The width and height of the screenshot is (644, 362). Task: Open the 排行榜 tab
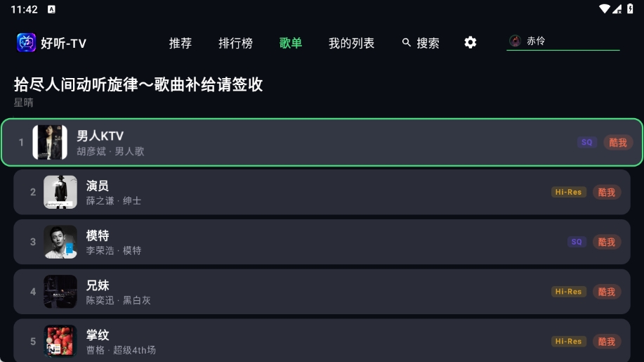(235, 43)
